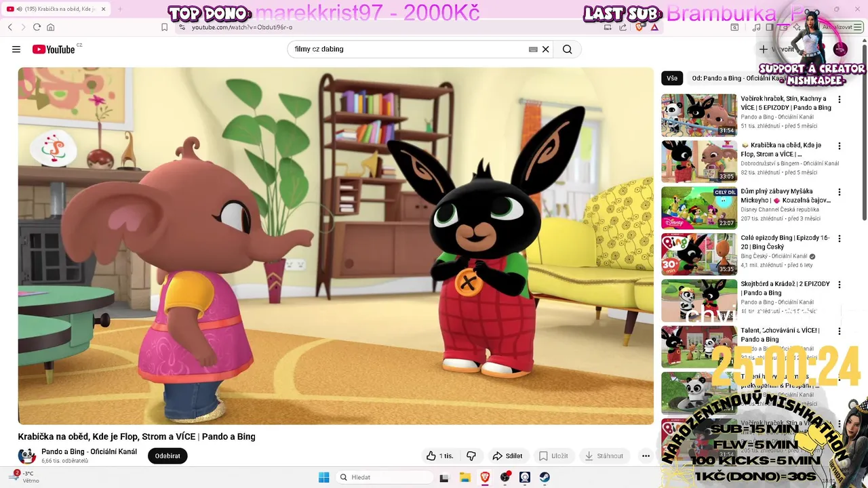Clear the search text with the X
This screenshot has height=488, width=868.
click(545, 49)
